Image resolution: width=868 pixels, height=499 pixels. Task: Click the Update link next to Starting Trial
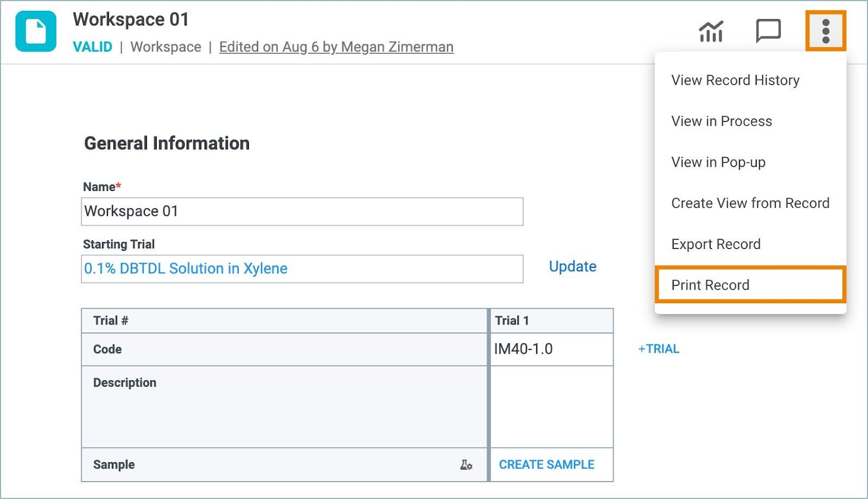pos(572,266)
